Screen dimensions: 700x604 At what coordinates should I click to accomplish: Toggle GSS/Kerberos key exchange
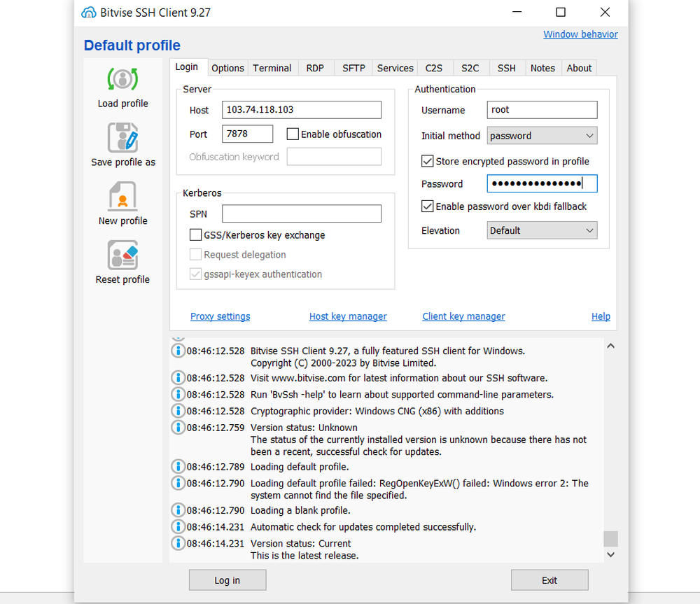(x=195, y=234)
